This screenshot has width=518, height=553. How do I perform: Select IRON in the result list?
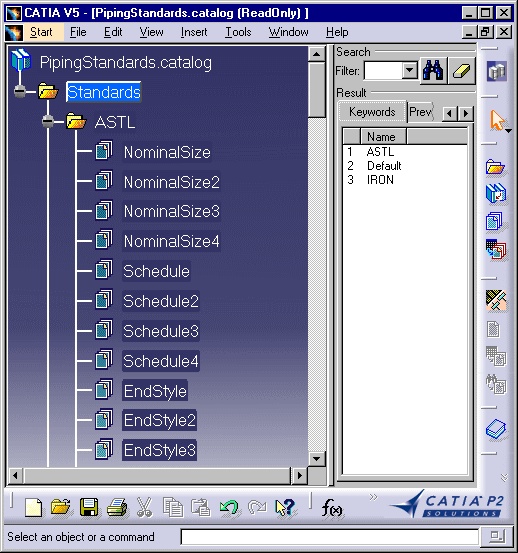pyautogui.click(x=380, y=180)
